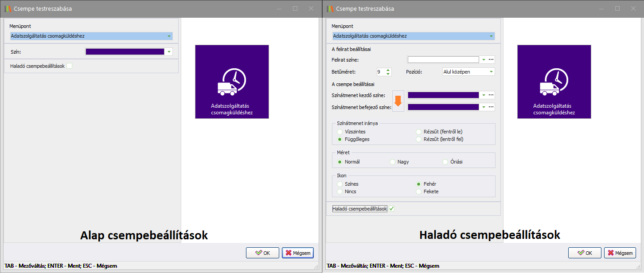Open ellipsis button beside Színátmenet kezdő színe

(491, 95)
